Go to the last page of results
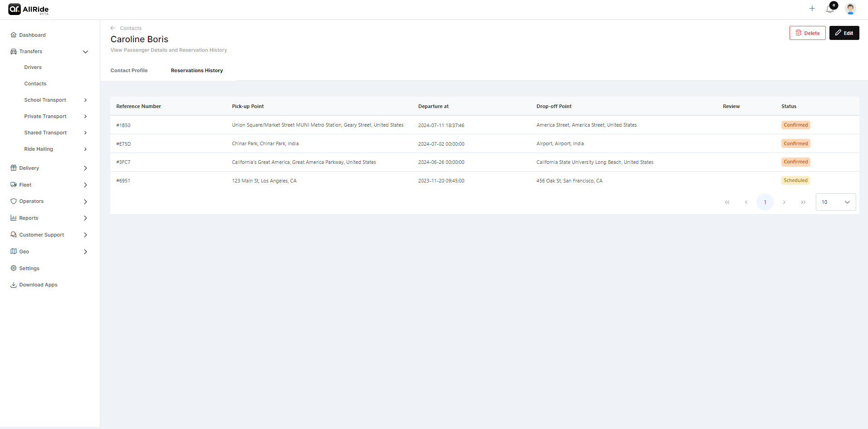The width and height of the screenshot is (868, 429). click(803, 202)
